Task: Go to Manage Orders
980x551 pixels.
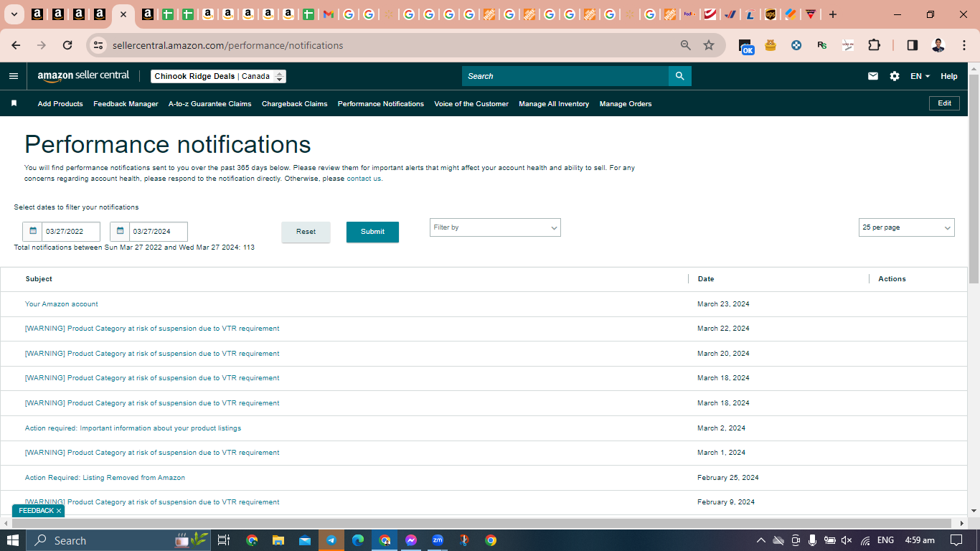Action: 626,104
